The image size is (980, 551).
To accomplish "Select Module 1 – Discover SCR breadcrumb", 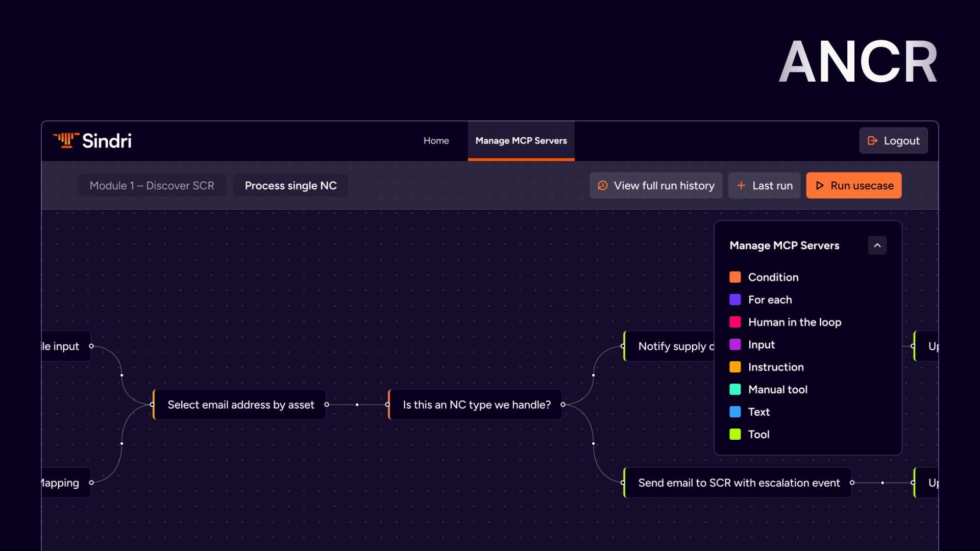I will pyautogui.click(x=152, y=186).
